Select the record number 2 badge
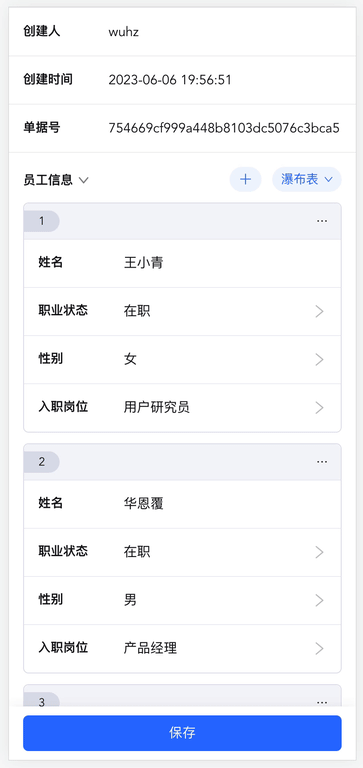 tap(42, 462)
